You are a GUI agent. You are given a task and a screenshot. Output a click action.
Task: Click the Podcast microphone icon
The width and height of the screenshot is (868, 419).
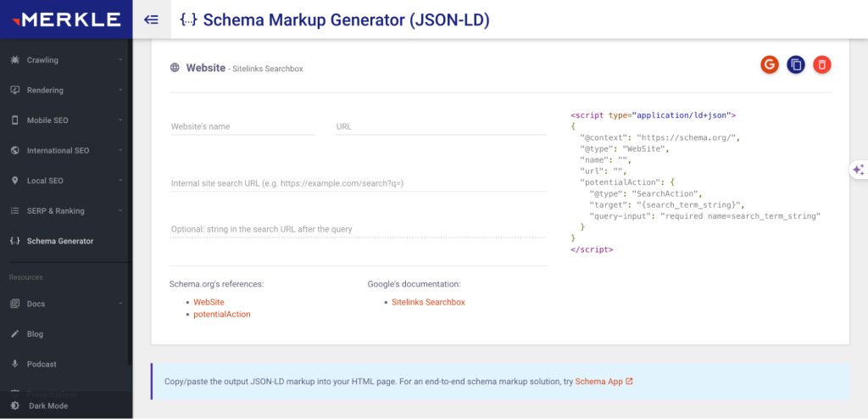pyautogui.click(x=15, y=364)
